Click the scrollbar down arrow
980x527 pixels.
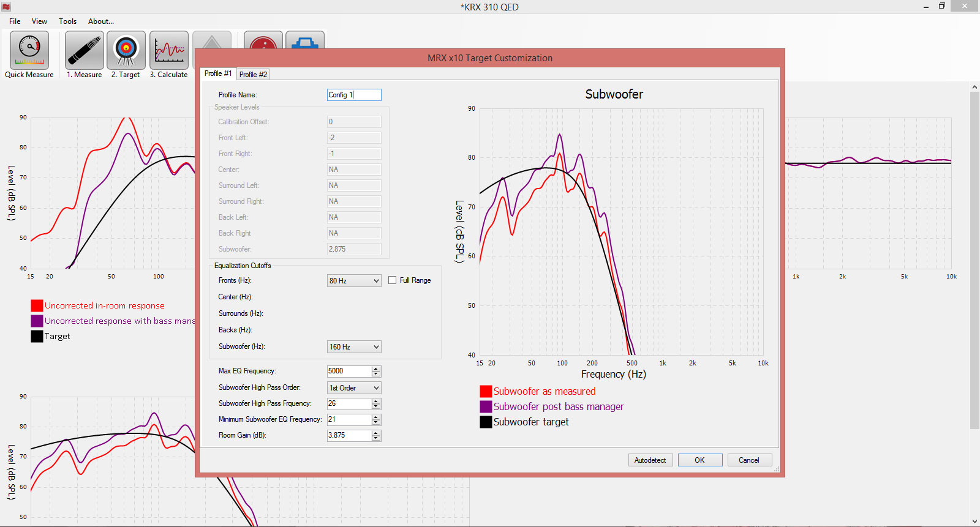click(974, 521)
